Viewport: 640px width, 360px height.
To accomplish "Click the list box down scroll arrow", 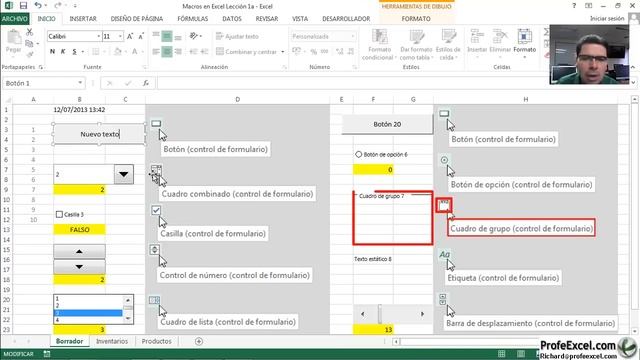I will [128, 318].
